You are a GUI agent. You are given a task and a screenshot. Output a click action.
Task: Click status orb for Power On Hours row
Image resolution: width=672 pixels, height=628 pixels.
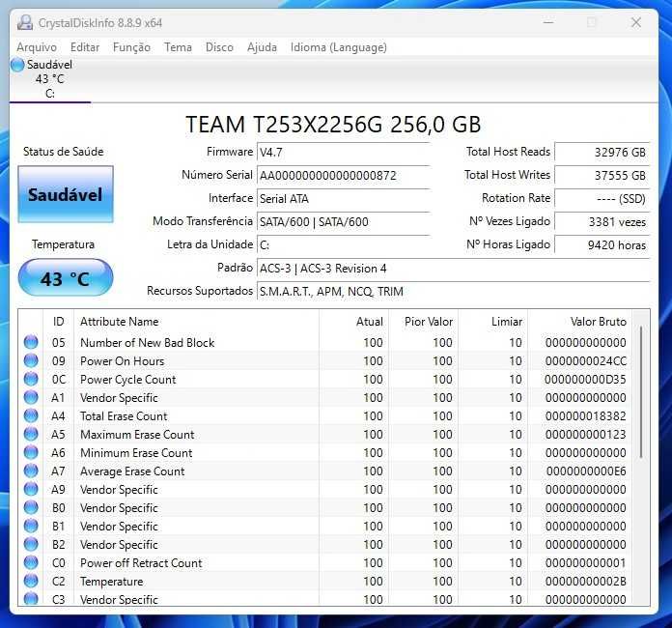point(31,360)
